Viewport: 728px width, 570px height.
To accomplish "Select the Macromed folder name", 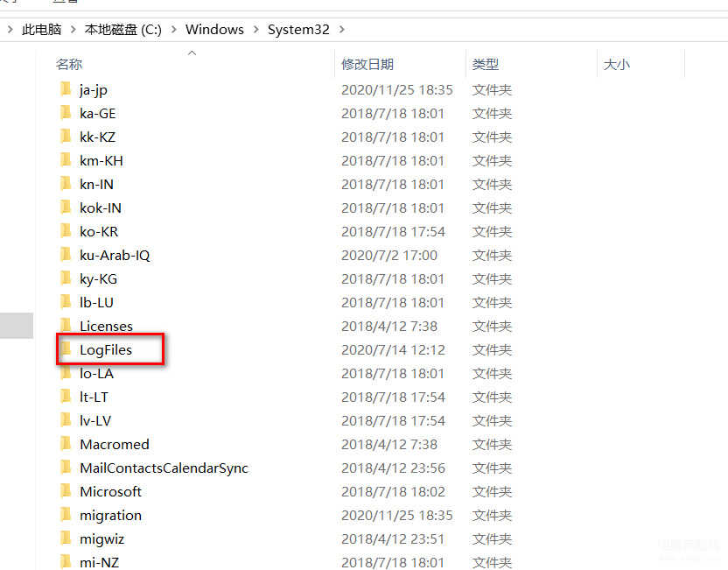I will (x=115, y=445).
